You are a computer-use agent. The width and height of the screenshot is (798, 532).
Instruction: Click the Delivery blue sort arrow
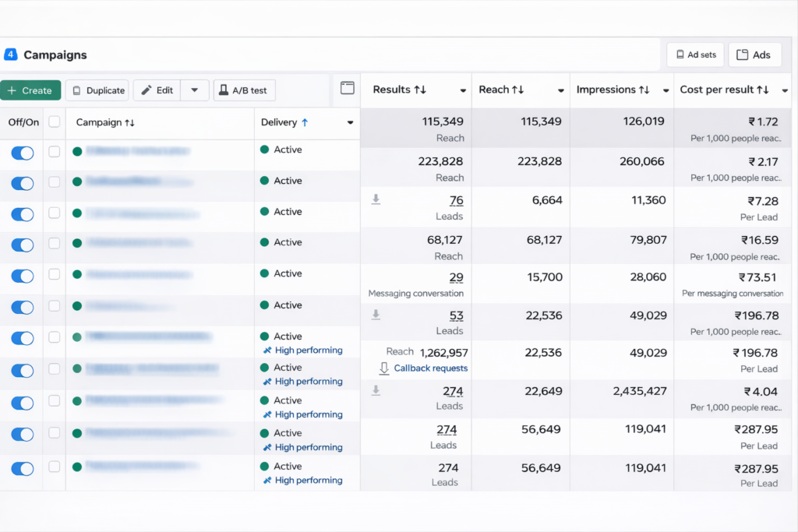coord(305,122)
